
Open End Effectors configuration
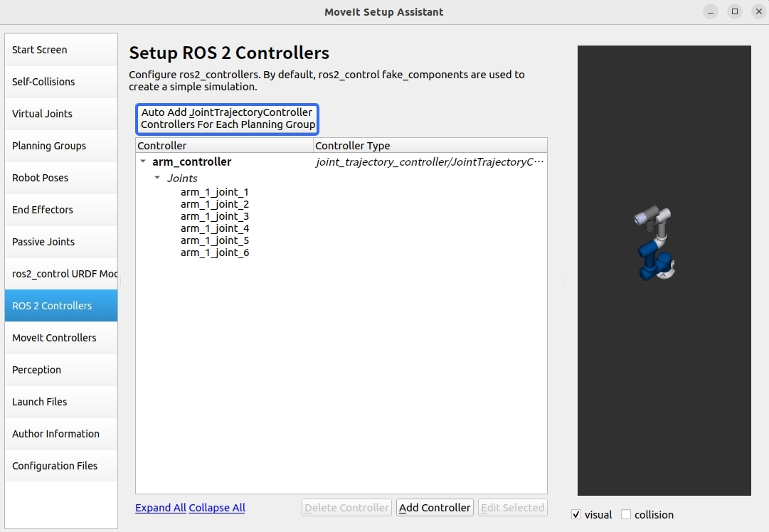pos(60,210)
